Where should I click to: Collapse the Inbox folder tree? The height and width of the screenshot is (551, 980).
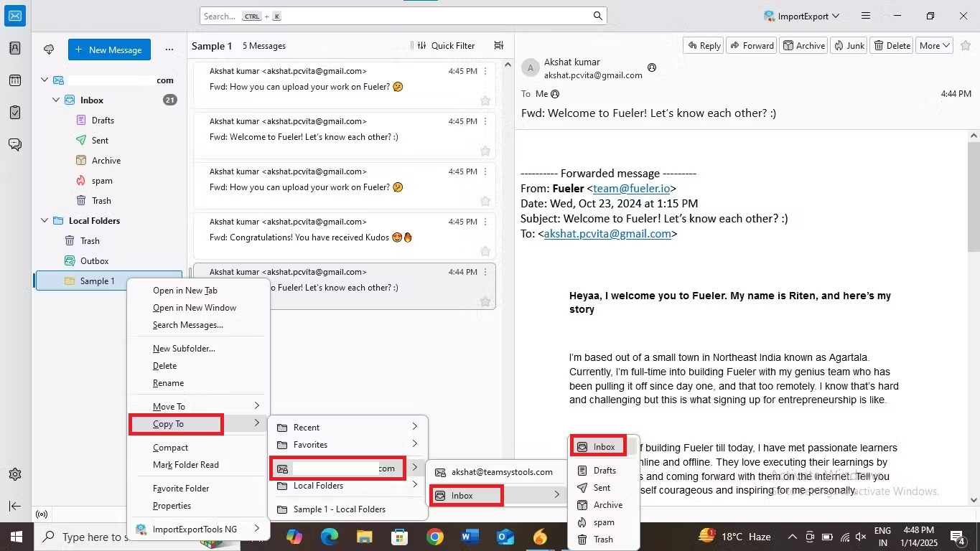tap(56, 100)
